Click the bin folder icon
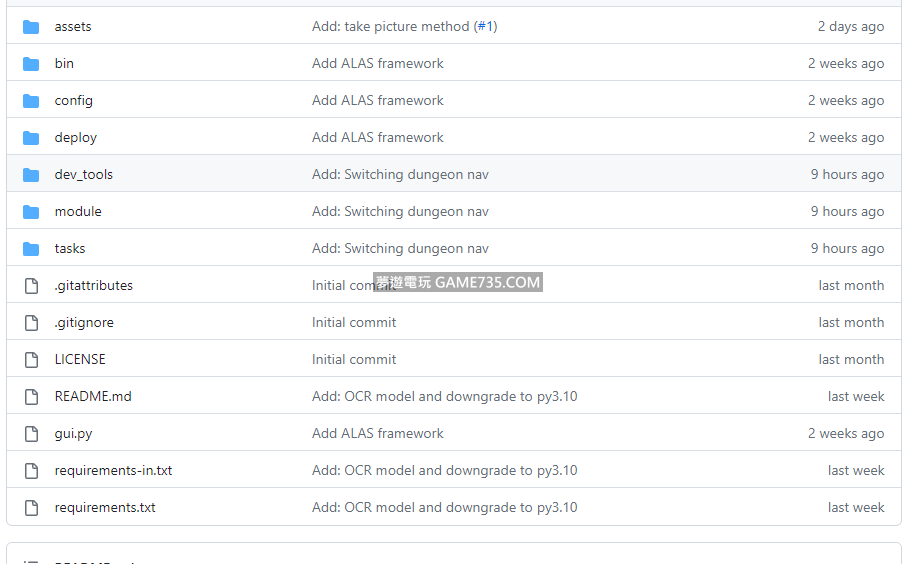Image resolution: width=917 pixels, height=564 pixels. point(31,64)
